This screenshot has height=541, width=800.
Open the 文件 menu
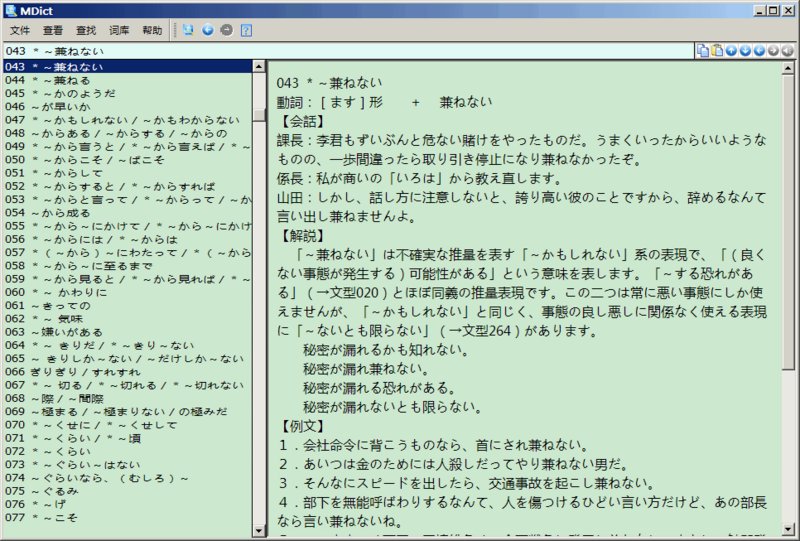pyautogui.click(x=20, y=31)
